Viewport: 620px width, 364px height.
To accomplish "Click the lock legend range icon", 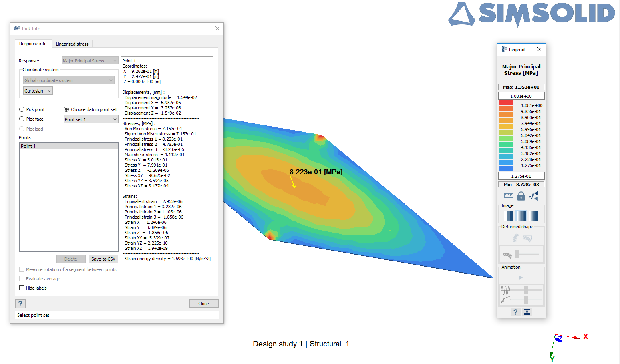I will [521, 196].
